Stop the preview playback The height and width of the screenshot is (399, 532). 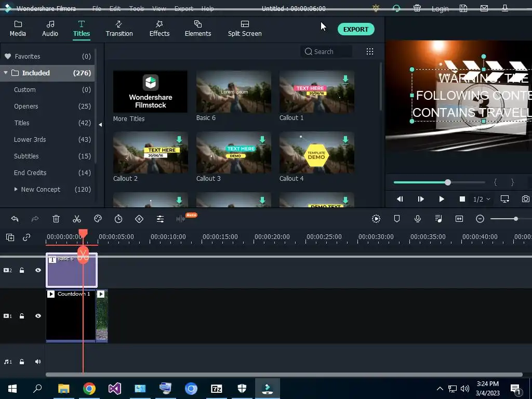tap(462, 199)
